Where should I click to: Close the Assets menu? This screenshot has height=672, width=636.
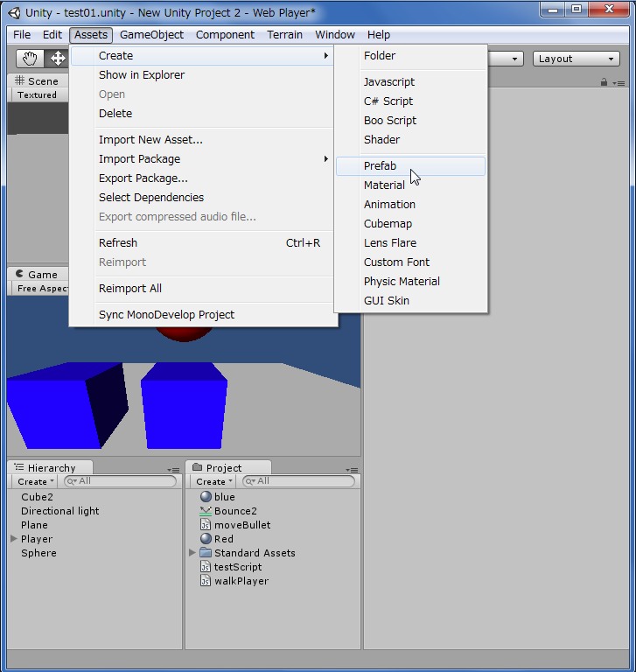point(91,35)
